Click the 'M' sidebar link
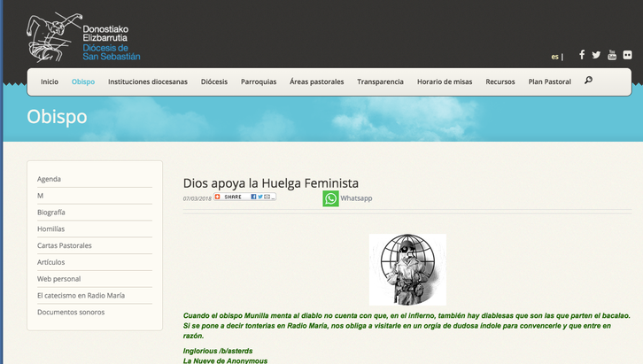 coord(40,196)
